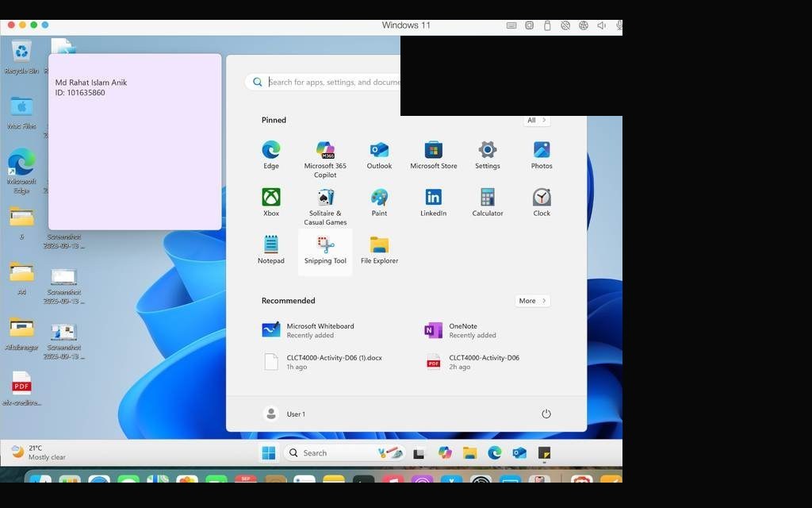812x508 pixels.
Task: Open Outlook from the pinned apps
Action: pyautogui.click(x=379, y=155)
